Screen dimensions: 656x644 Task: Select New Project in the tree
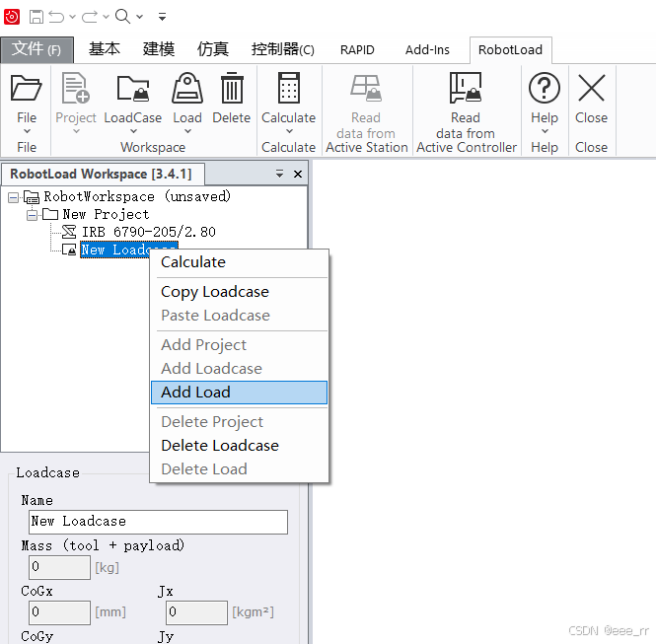pos(106,215)
